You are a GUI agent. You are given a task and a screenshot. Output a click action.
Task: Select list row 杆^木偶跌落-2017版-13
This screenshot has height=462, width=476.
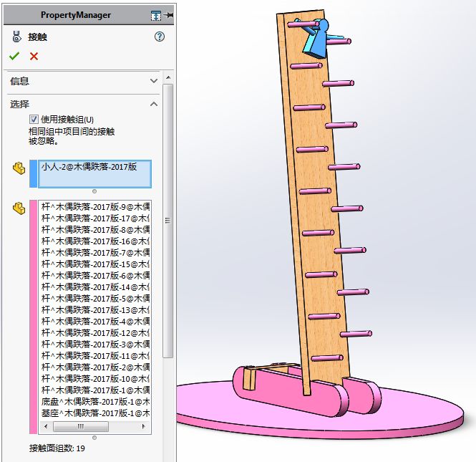(x=95, y=310)
